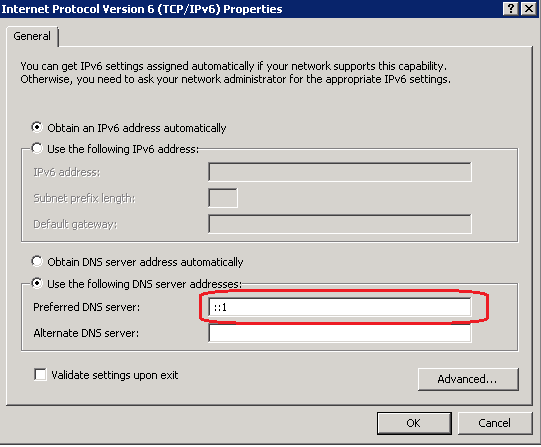
Task: Click the IPv6 address input field
Action: [340, 172]
